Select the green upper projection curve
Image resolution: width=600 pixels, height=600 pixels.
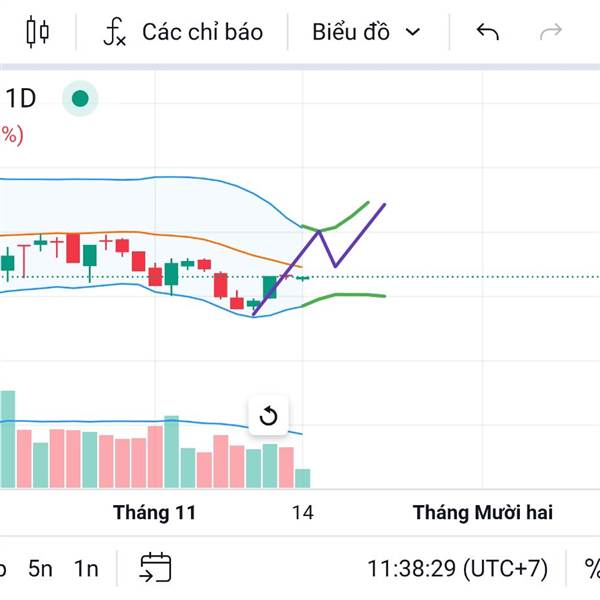click(350, 217)
